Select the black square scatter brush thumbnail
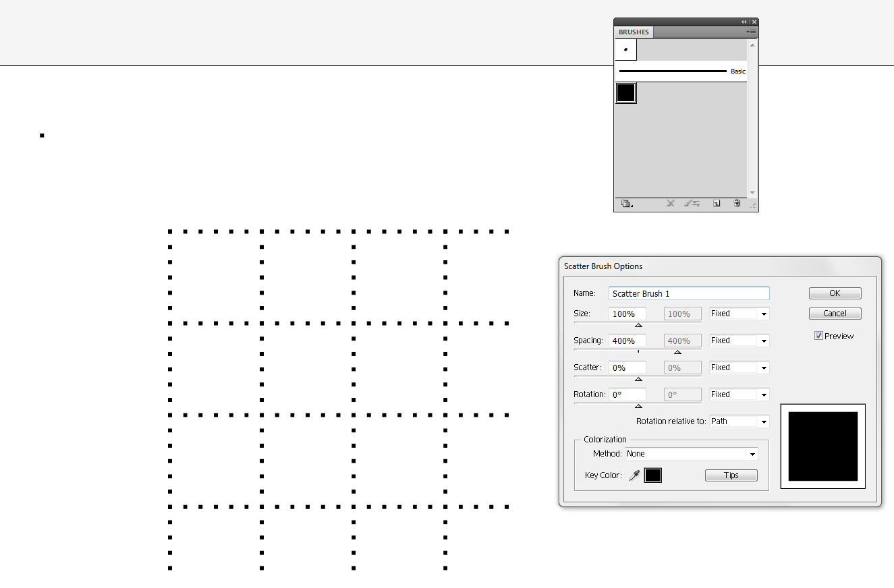Screen dimensions: 894x588 coord(626,93)
